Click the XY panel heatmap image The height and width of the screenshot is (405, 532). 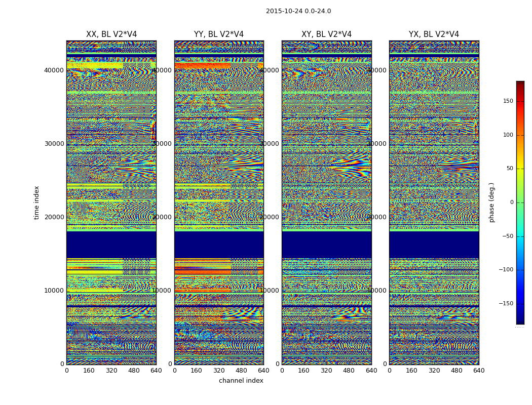(327, 202)
